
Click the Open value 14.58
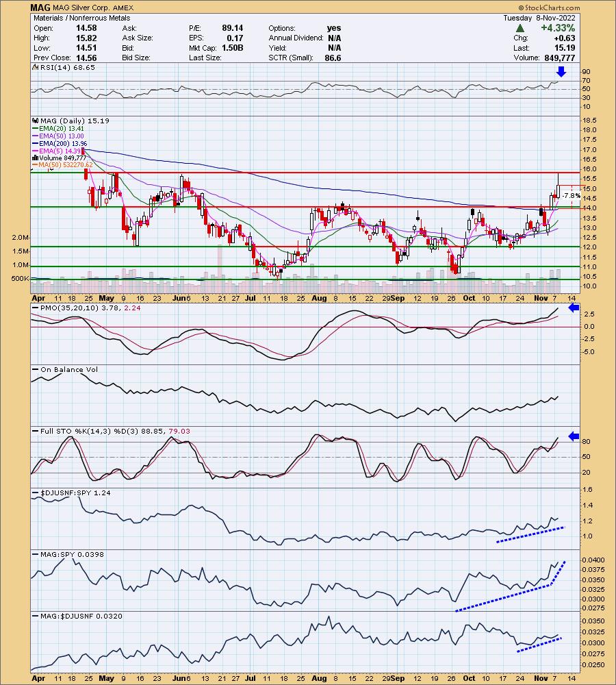(x=86, y=28)
